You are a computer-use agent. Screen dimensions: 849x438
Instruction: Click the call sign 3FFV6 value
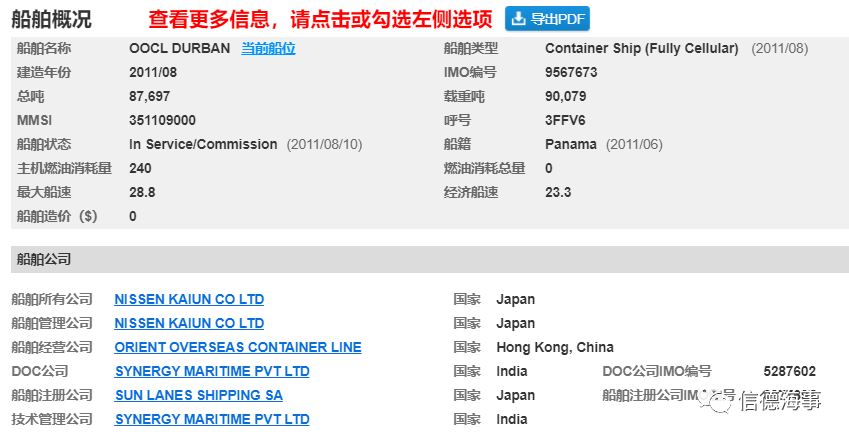coord(565,120)
